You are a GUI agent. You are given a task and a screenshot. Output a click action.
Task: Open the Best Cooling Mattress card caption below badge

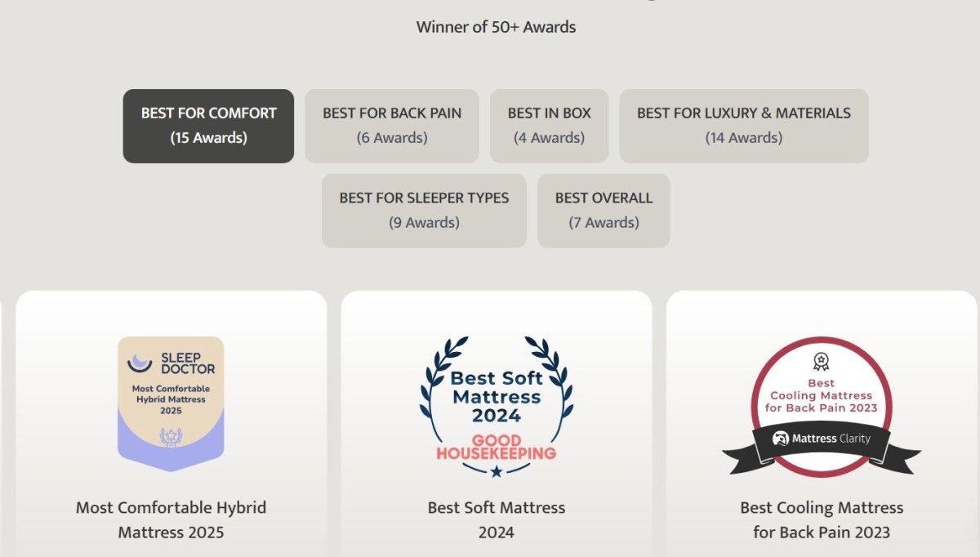click(x=822, y=519)
